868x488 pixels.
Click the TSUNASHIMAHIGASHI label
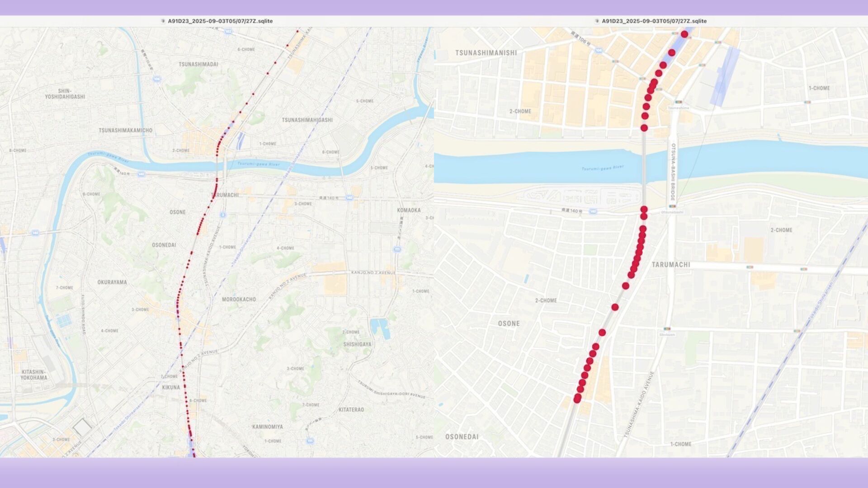coord(307,120)
